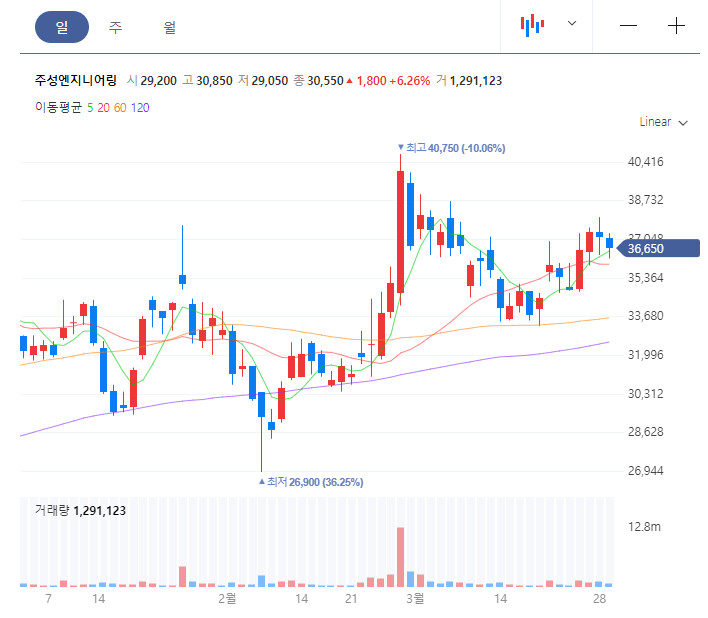Click the 주성엔지니어링 stock name

76,80
